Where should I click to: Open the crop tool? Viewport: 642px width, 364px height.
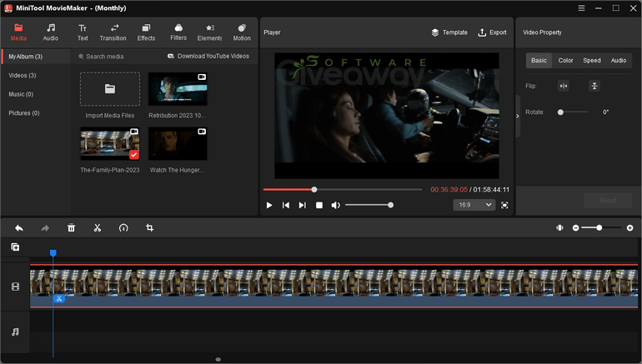pos(149,227)
